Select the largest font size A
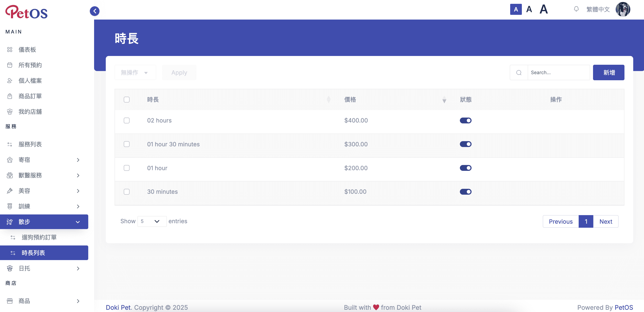Image resolution: width=644 pixels, height=312 pixels. (x=543, y=9)
